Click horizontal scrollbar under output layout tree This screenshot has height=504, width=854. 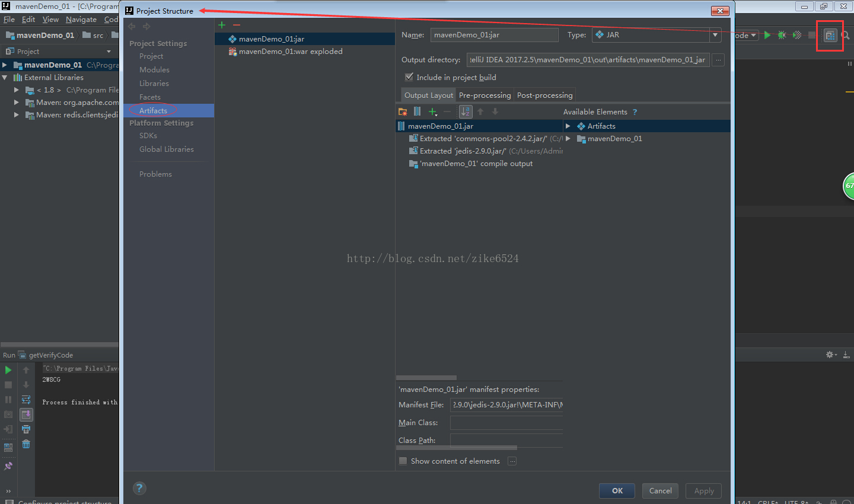click(x=426, y=377)
